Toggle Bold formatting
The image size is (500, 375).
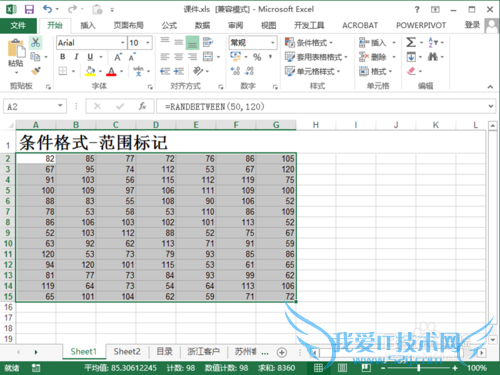coord(63,57)
